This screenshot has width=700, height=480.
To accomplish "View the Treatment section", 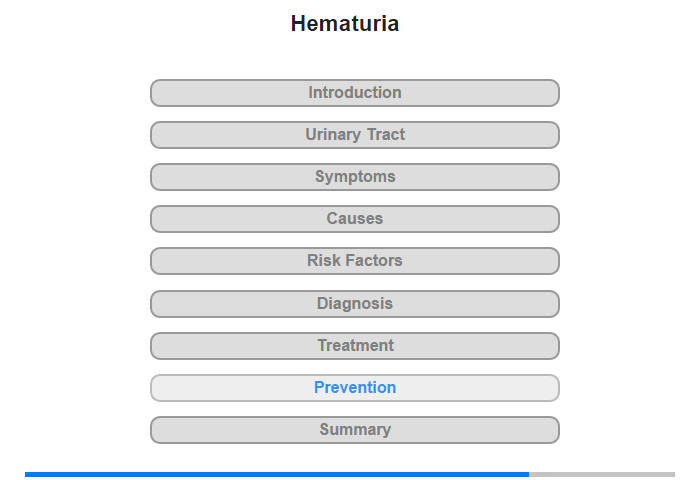I will [354, 346].
